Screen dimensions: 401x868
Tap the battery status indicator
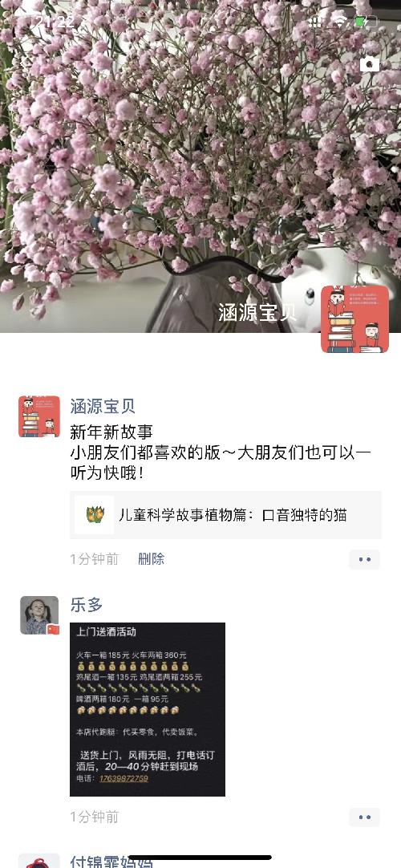[x=366, y=22]
